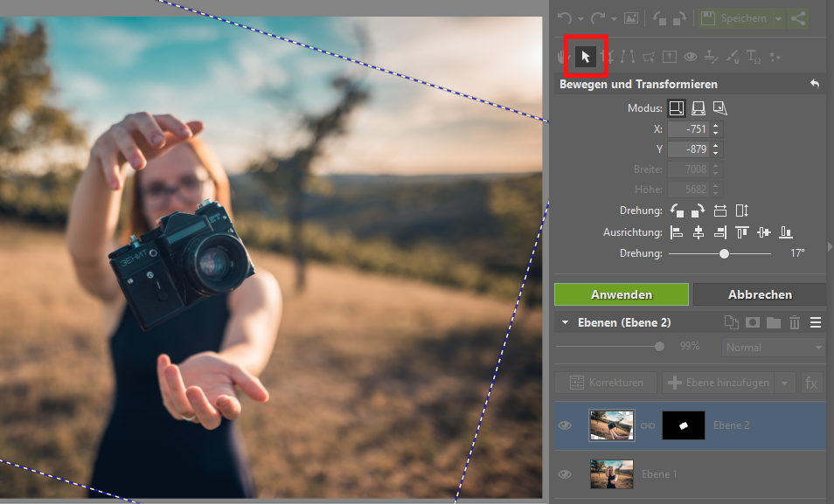Click the share icon beside Speichern
Viewport: 834px width, 504px height.
click(797, 17)
